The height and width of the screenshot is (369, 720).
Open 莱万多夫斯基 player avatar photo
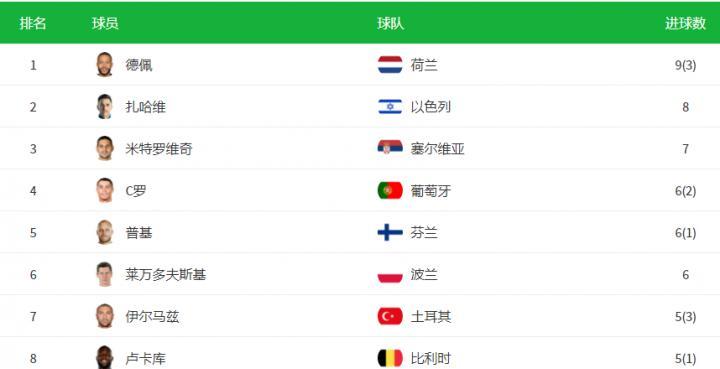[105, 274]
